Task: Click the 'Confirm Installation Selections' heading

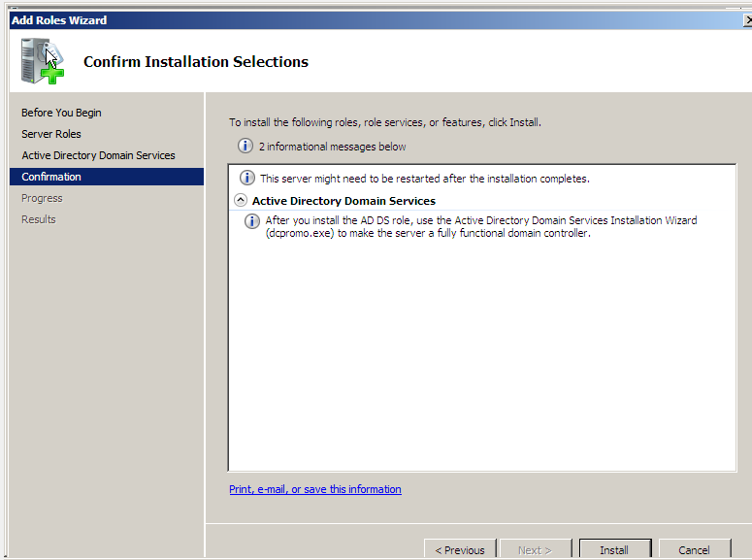Action: pos(196,62)
